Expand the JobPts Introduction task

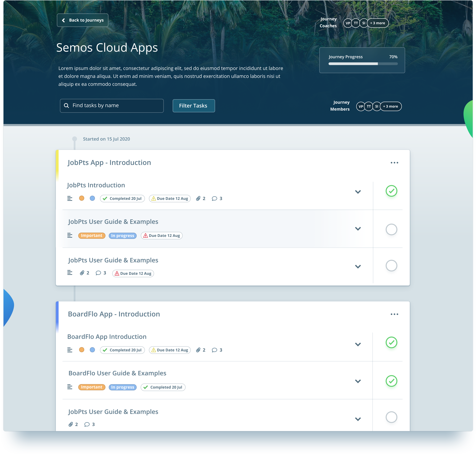pyautogui.click(x=358, y=192)
